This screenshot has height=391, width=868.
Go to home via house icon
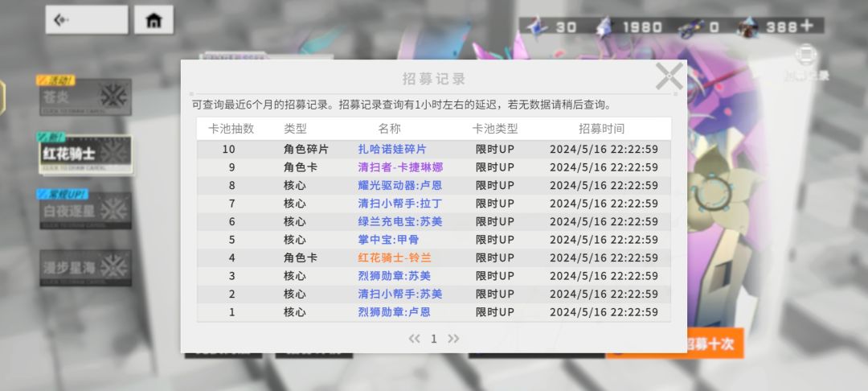coord(154,20)
